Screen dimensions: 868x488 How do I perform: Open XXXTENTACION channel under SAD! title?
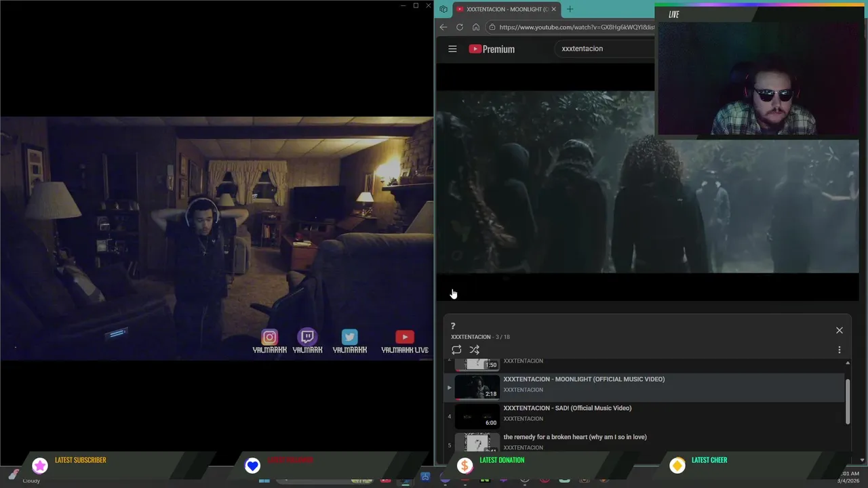tap(523, 419)
